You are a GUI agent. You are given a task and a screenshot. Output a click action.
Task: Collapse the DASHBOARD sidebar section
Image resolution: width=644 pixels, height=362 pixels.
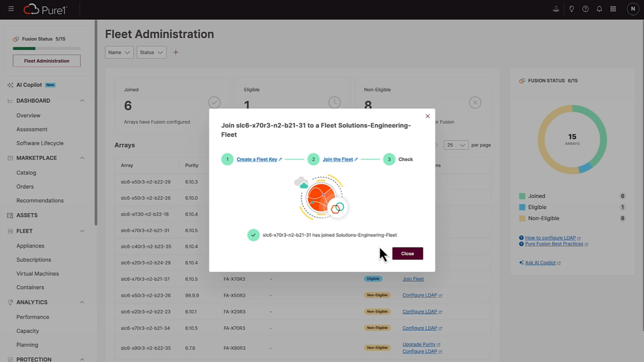pos(82,101)
